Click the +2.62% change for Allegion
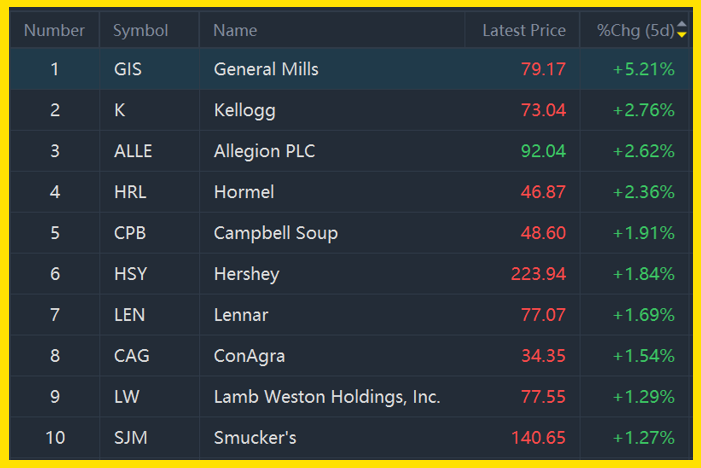Screen dimensions: 701x468 tap(643, 151)
